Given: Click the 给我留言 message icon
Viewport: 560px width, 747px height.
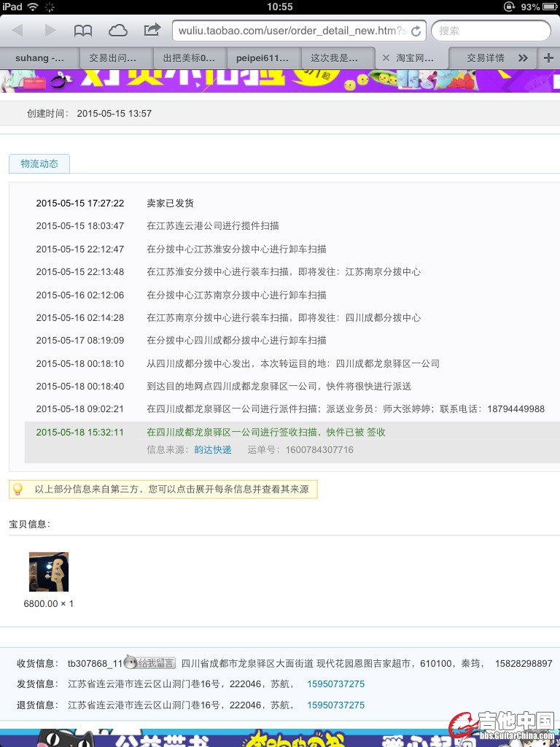Looking at the screenshot, I should 149,662.
